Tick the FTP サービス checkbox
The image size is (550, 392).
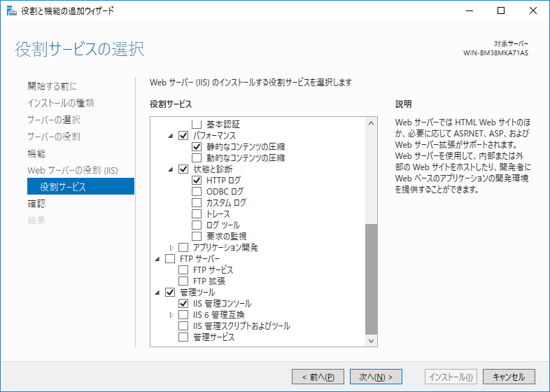pos(183,270)
